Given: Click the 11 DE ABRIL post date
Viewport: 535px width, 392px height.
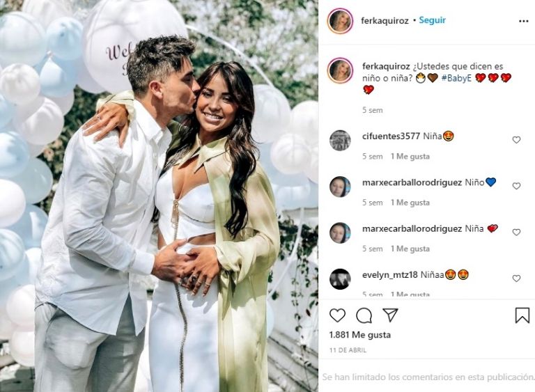Looking at the screenshot, I should click(x=348, y=350).
